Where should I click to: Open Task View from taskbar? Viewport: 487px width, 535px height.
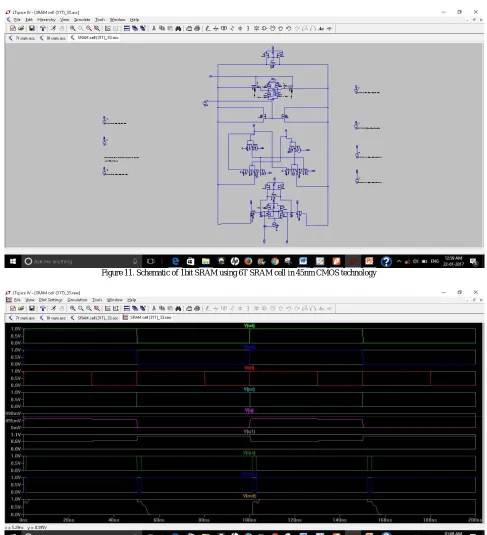click(x=151, y=261)
